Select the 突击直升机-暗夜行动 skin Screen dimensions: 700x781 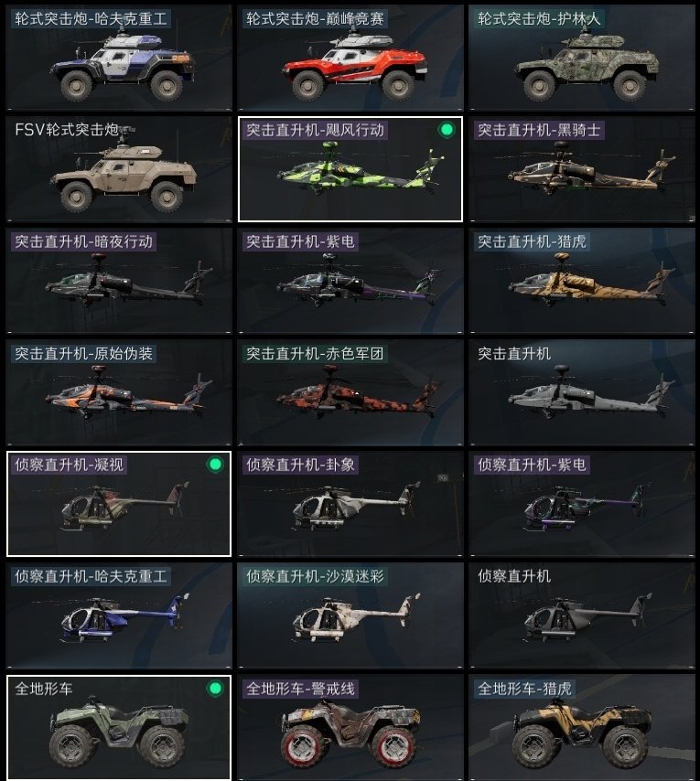[119, 281]
